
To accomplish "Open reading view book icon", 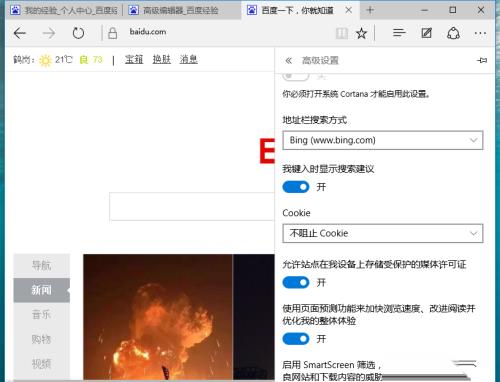I will coord(342,33).
